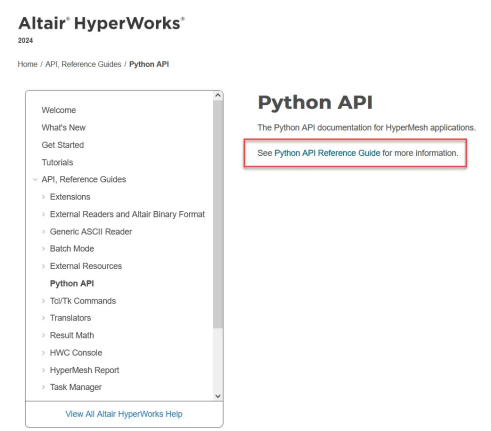Expand the Result Math chevron
Image resolution: width=491 pixels, height=431 pixels.
[x=43, y=335]
